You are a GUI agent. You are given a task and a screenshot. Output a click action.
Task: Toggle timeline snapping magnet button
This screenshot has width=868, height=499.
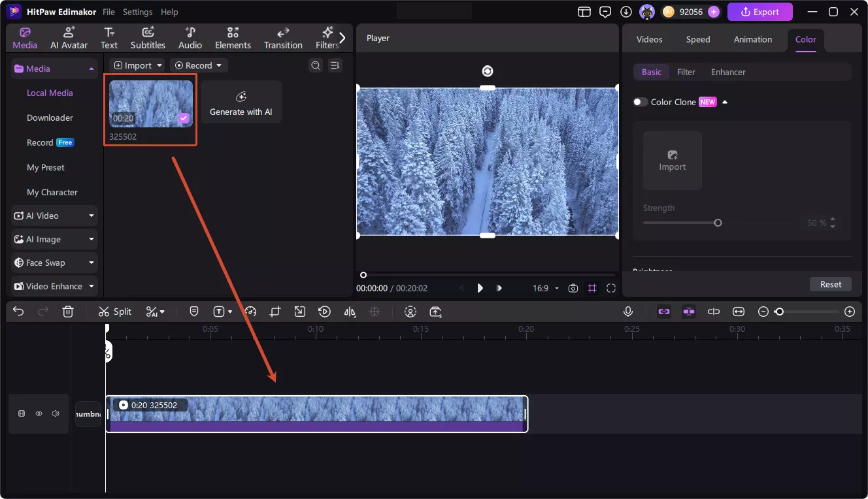(x=688, y=312)
